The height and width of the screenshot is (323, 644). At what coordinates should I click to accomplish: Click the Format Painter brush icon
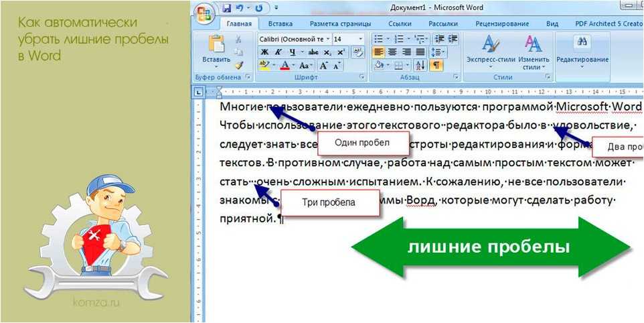pos(239,65)
